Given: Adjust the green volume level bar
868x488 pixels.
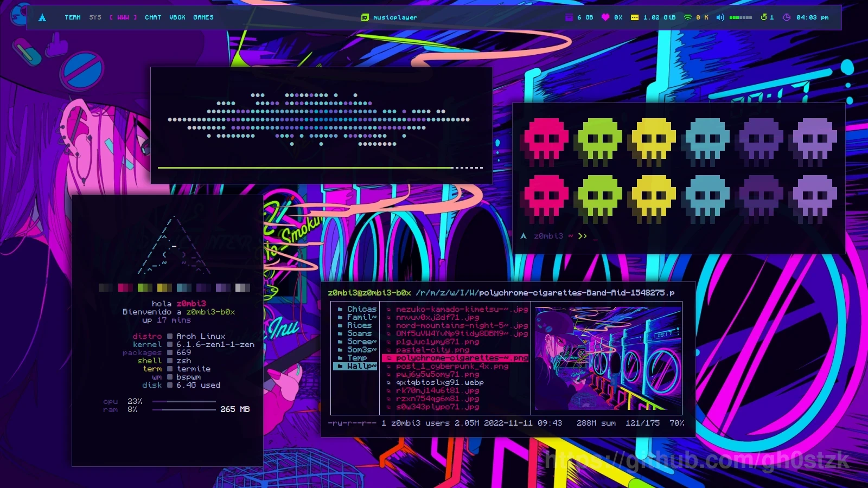Looking at the screenshot, I should [x=741, y=17].
